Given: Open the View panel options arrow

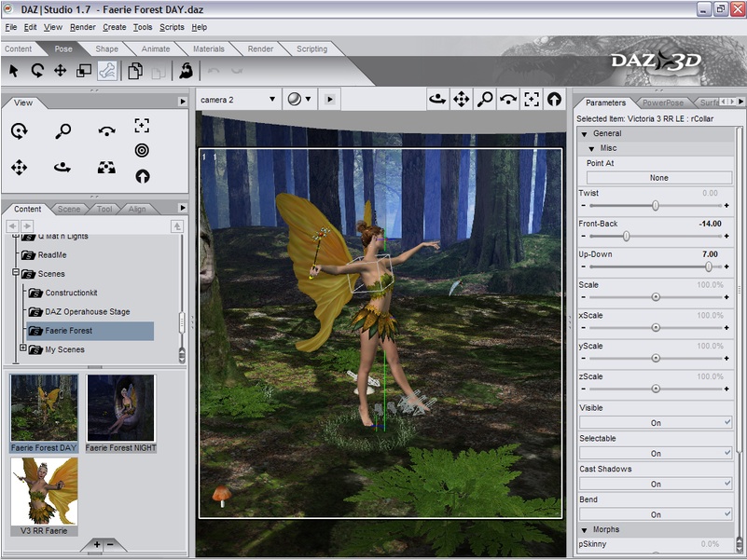Looking at the screenshot, I should coord(182,102).
